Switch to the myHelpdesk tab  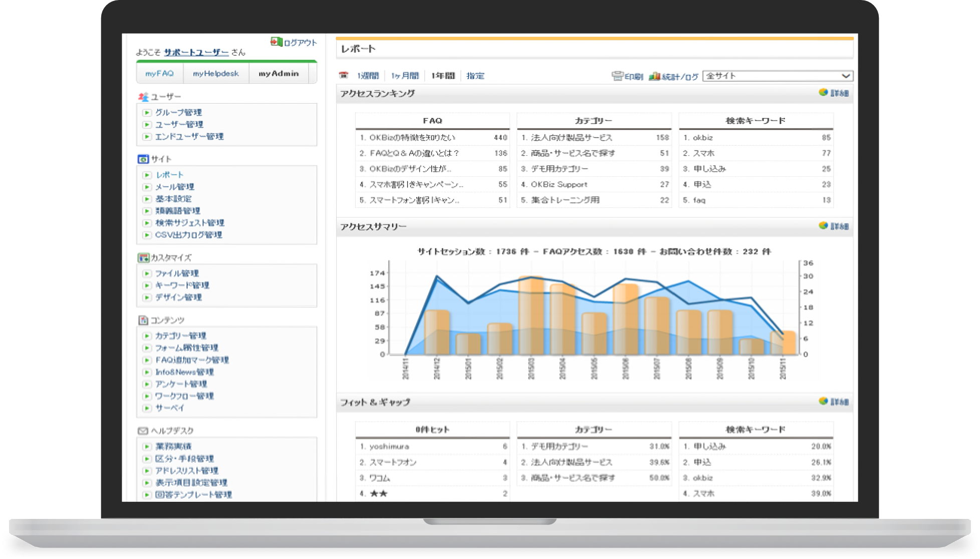(x=216, y=73)
